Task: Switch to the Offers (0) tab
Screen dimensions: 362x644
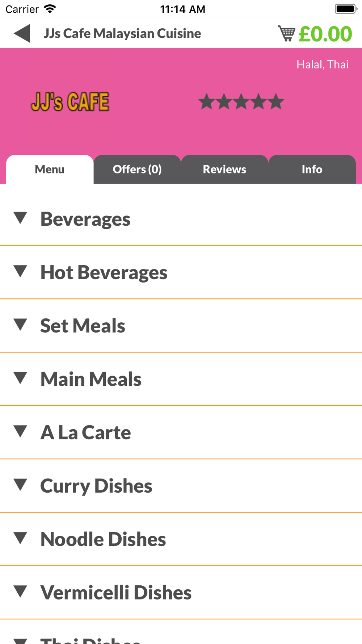Action: (137, 169)
